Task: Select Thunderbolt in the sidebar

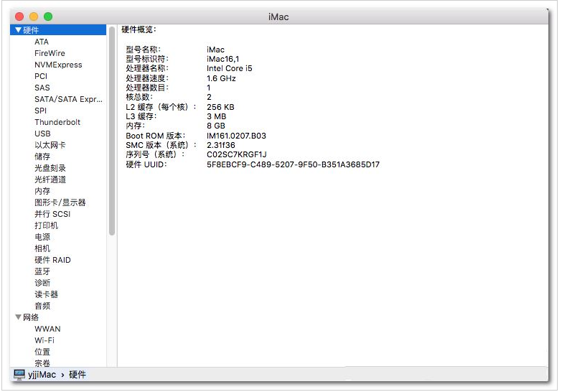Action: pos(57,122)
